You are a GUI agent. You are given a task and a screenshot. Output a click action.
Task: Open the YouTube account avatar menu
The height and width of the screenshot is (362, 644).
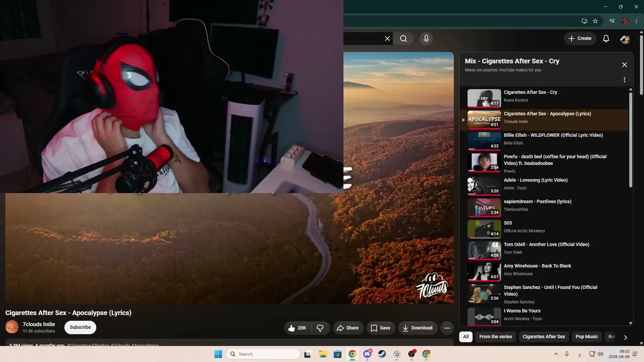[x=625, y=39]
